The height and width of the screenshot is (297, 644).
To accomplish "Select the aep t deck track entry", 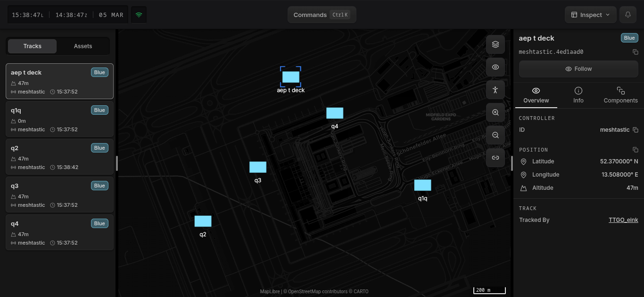I will 59,81.
